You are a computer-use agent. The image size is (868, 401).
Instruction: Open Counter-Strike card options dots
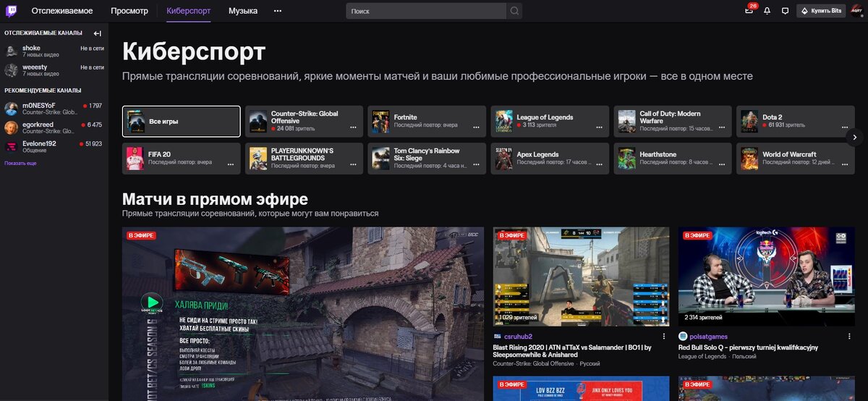tap(354, 127)
